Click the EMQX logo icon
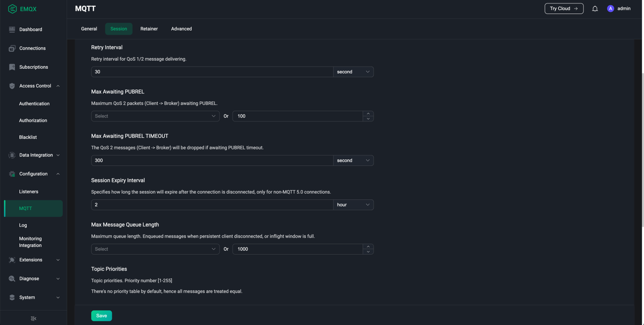Image resolution: width=644 pixels, height=325 pixels. (13, 9)
